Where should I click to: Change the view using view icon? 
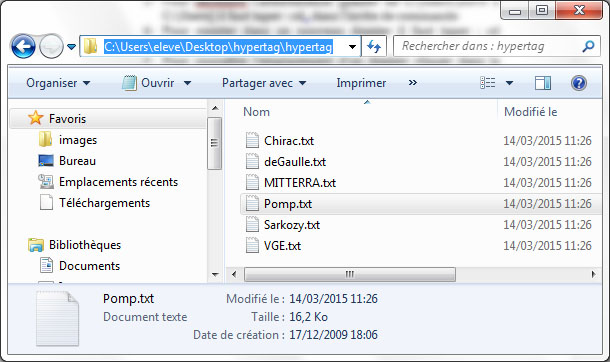coord(488,83)
